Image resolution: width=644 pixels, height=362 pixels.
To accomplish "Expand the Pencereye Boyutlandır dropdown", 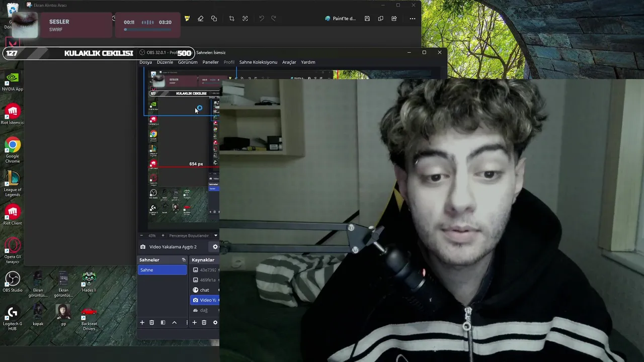I will pyautogui.click(x=194, y=235).
